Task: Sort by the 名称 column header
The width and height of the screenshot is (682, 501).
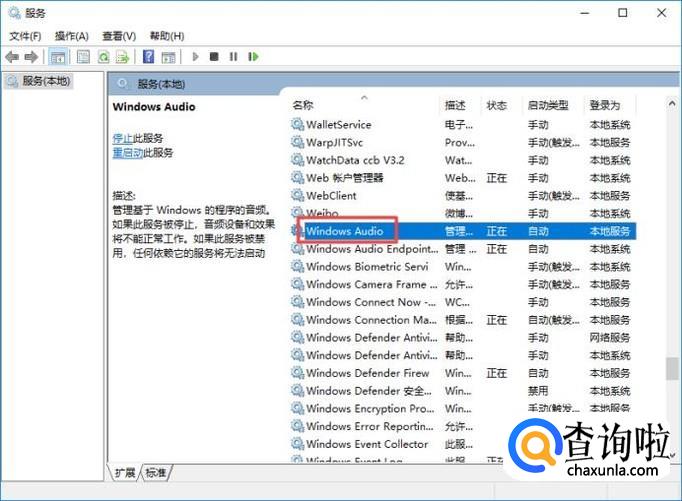Action: 303,105
